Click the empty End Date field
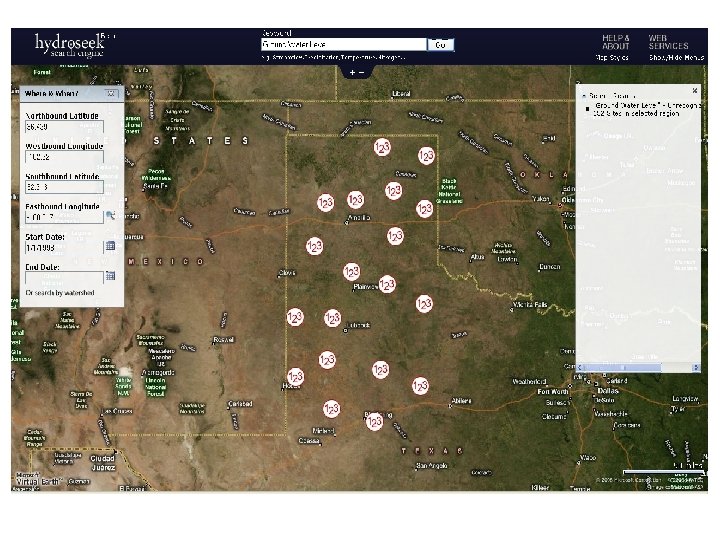The height and width of the screenshot is (540, 720). (x=64, y=277)
